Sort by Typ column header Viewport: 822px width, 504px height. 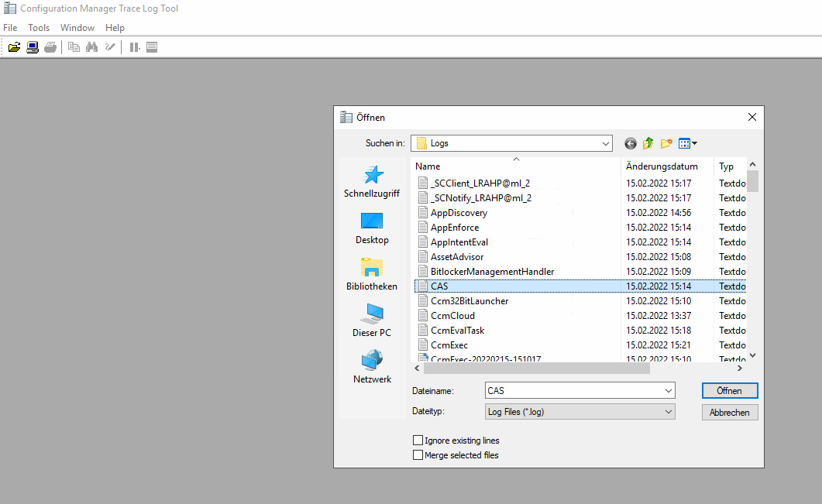coord(731,166)
